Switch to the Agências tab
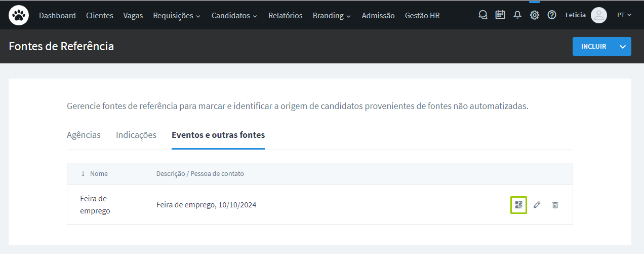644x254 pixels. pyautogui.click(x=84, y=135)
